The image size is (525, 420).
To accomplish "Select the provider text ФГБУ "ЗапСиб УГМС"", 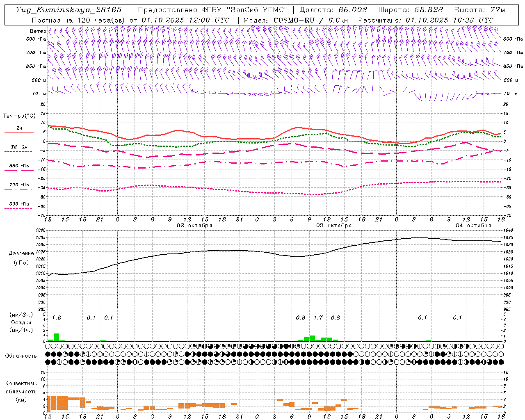I will tap(245, 10).
